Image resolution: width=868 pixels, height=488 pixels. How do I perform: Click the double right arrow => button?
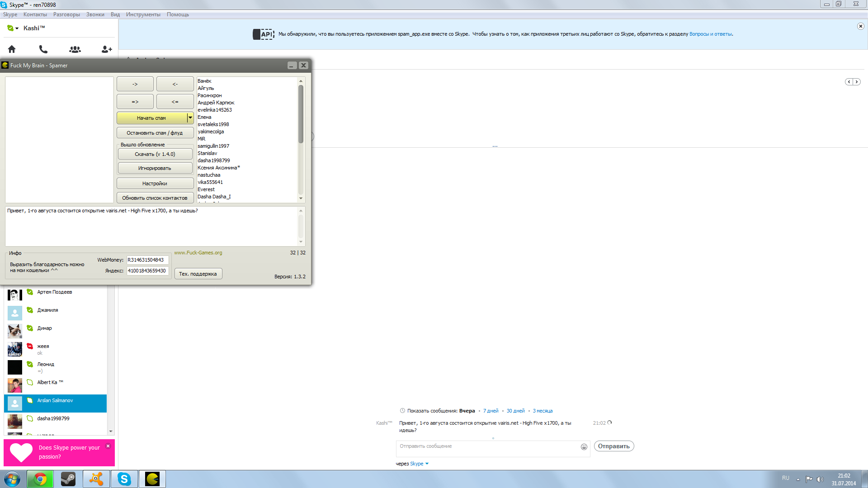[135, 102]
